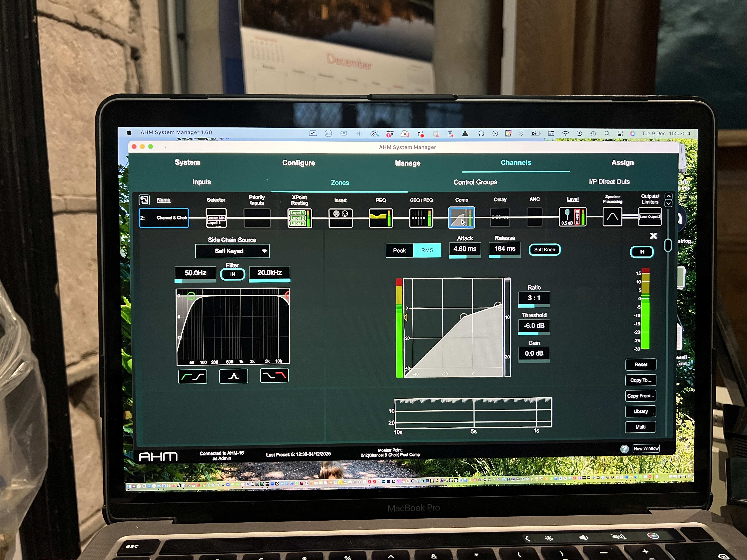Open the Insert block icon
This screenshot has width=747, height=560.
click(340, 218)
